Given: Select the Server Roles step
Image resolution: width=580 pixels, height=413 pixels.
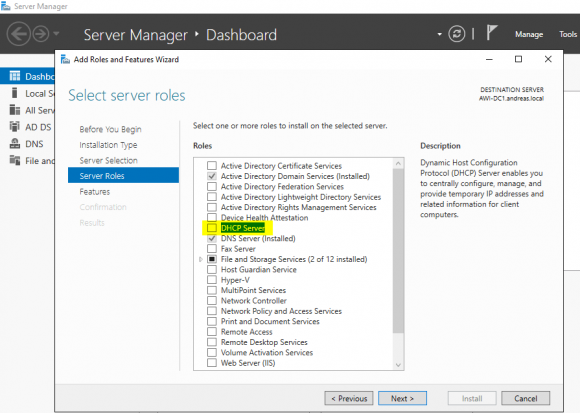Looking at the screenshot, I should [123, 176].
